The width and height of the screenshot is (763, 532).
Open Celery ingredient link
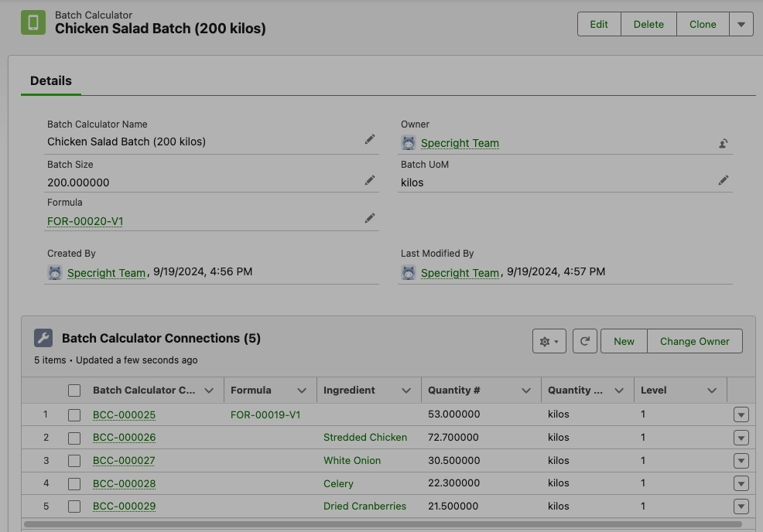[339, 484]
